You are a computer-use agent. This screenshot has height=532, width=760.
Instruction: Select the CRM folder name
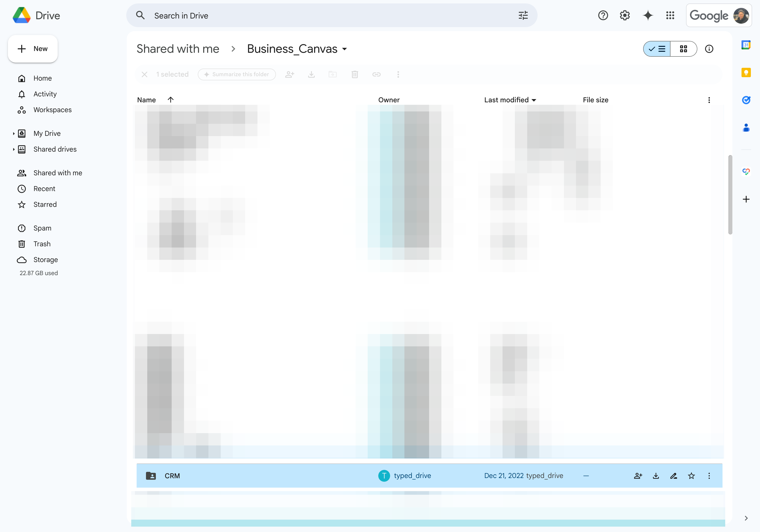[172, 476]
